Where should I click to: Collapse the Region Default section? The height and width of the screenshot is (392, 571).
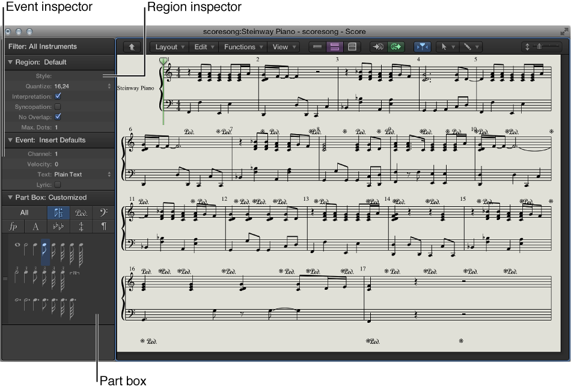[10, 62]
